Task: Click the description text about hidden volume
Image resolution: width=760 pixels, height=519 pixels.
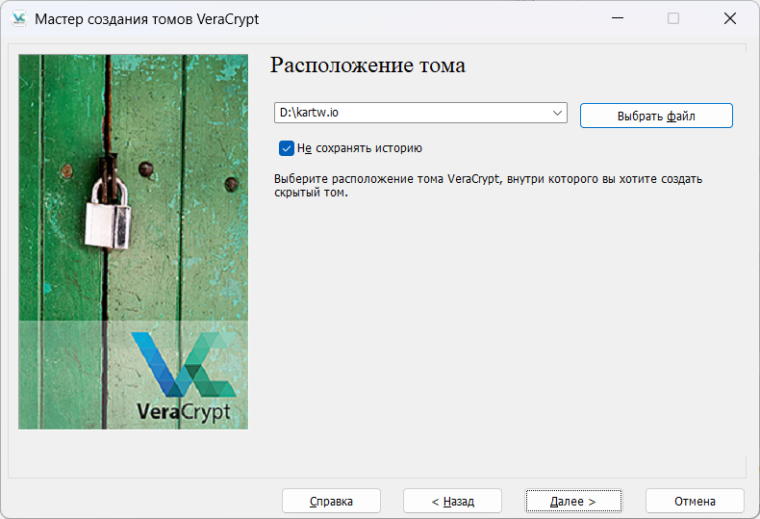Action: (488, 185)
